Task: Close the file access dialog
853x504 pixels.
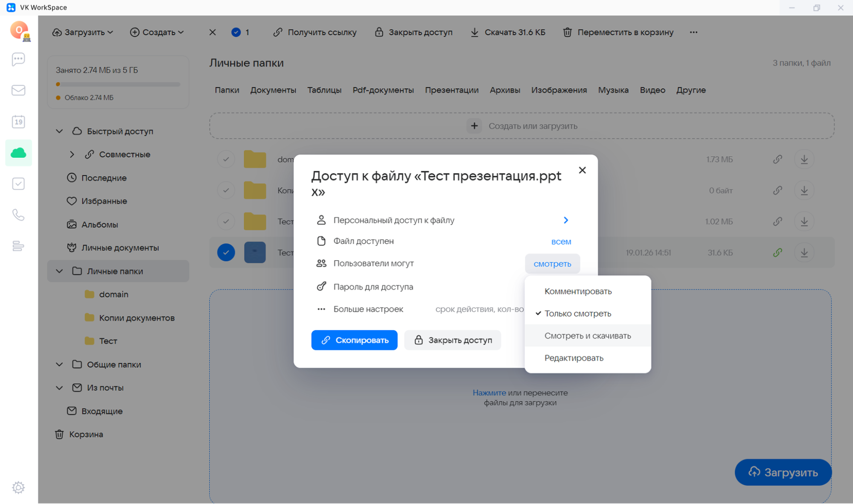Action: (582, 170)
